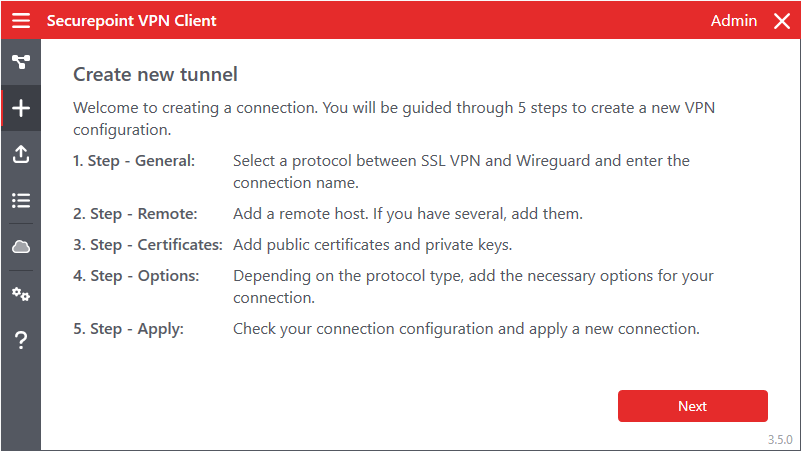The image size is (801, 451).
Task: Click the Next button
Action: click(692, 406)
